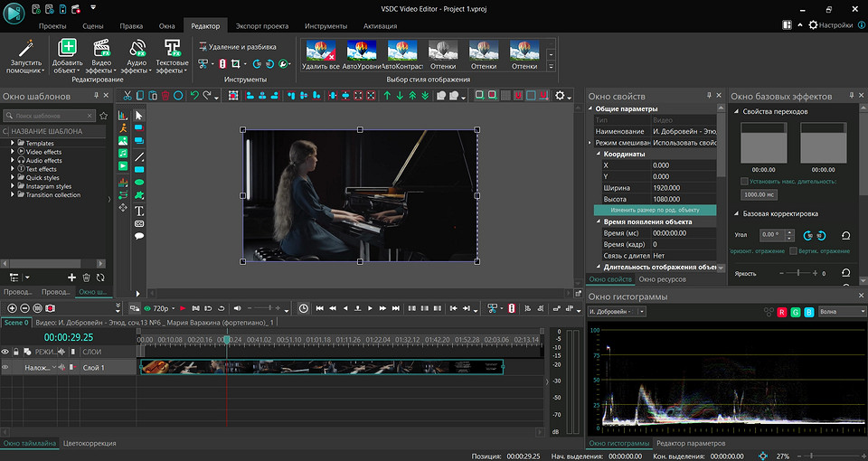
Task: Select the arrow pointer tool in the left tool strip
Action: 139,115
